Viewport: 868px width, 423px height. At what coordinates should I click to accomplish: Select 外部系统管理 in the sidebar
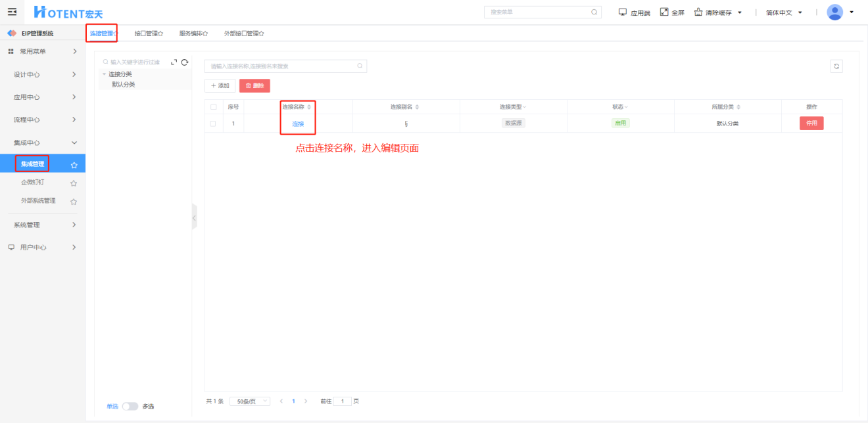(38, 201)
